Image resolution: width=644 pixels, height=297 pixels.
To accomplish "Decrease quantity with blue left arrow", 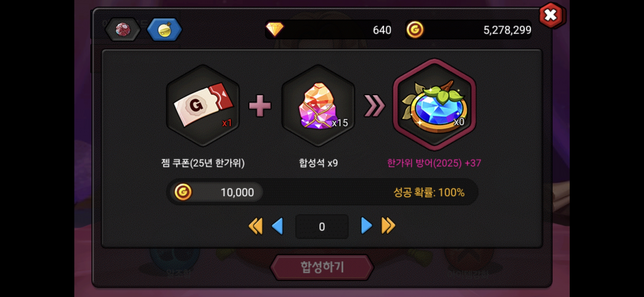I will pos(278,226).
